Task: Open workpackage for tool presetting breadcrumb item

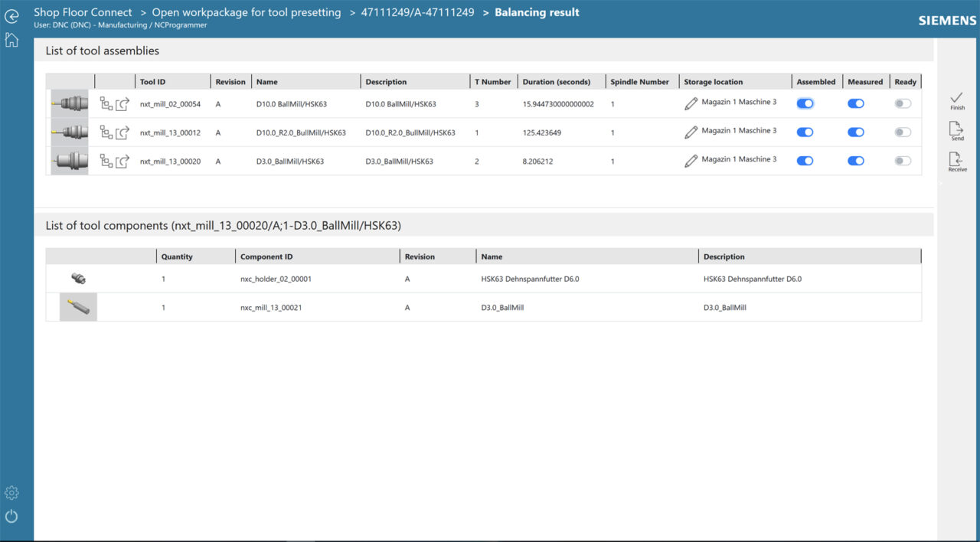Action: coord(247,12)
